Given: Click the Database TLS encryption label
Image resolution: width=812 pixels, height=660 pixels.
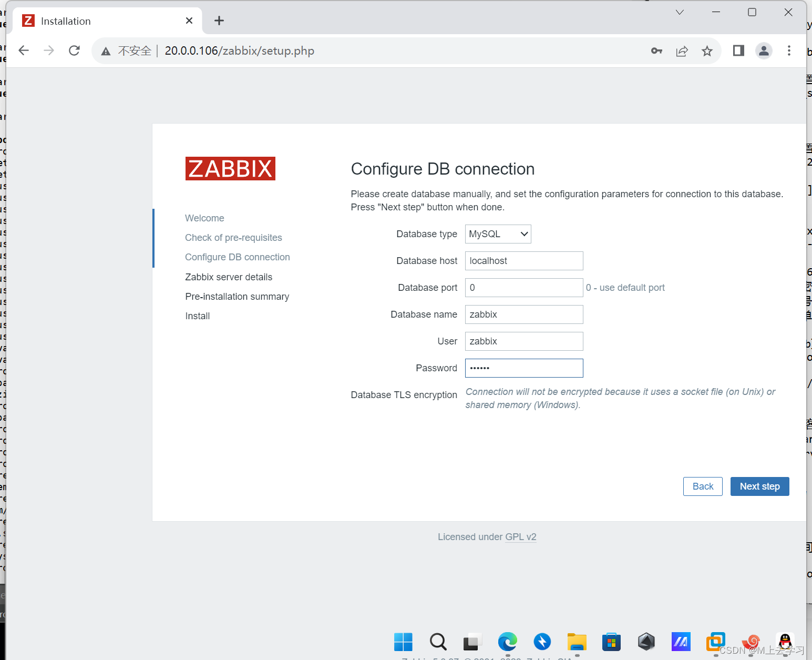Looking at the screenshot, I should click(404, 395).
